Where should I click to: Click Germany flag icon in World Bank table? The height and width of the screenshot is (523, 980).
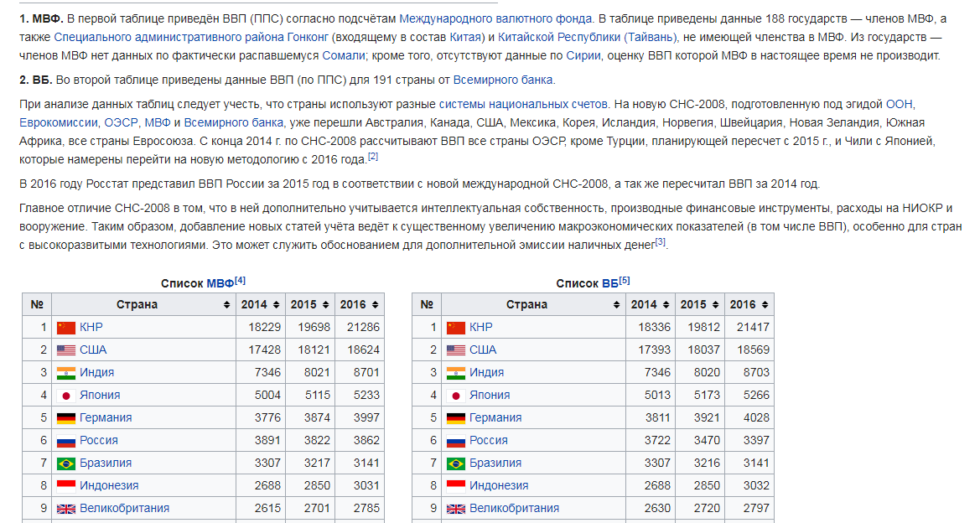(455, 418)
